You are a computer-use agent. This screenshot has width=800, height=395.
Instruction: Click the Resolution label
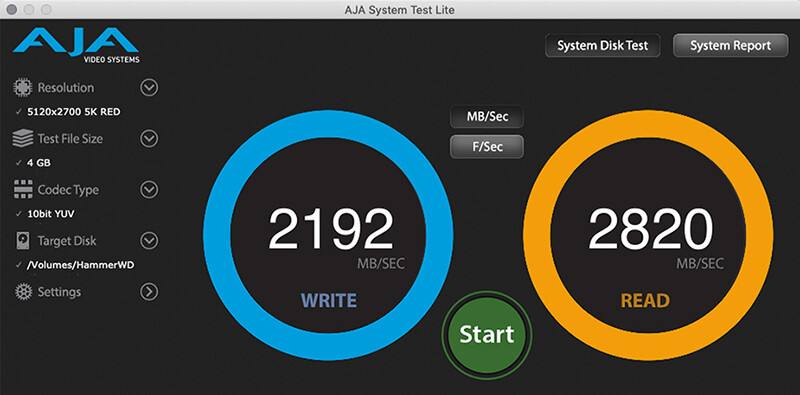[66, 88]
